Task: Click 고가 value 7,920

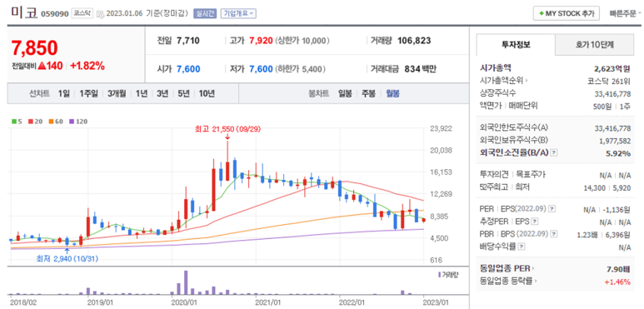Action: tap(261, 41)
